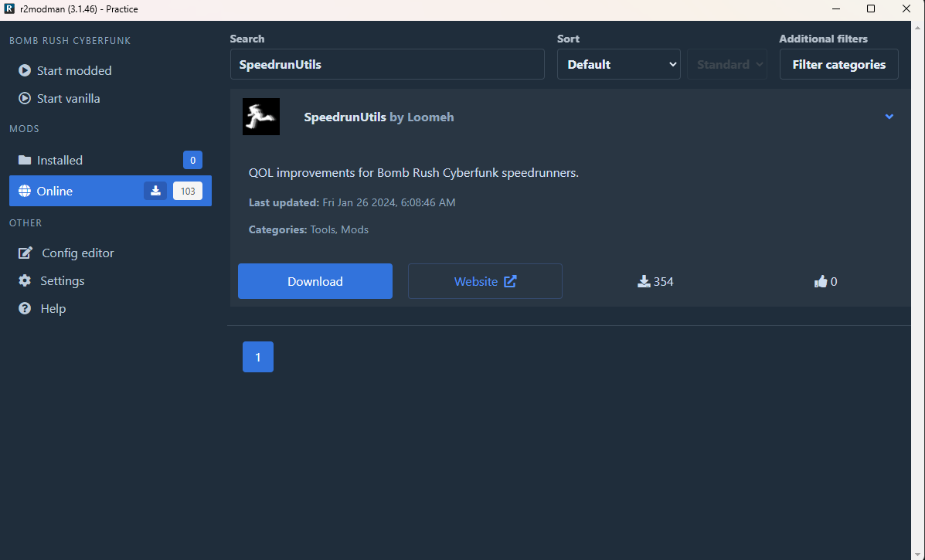Click the Start modded play icon
This screenshot has height=560, width=925.
(25, 70)
